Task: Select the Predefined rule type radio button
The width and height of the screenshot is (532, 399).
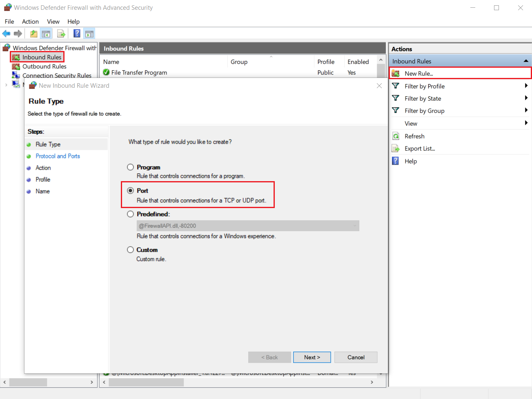Action: click(130, 214)
